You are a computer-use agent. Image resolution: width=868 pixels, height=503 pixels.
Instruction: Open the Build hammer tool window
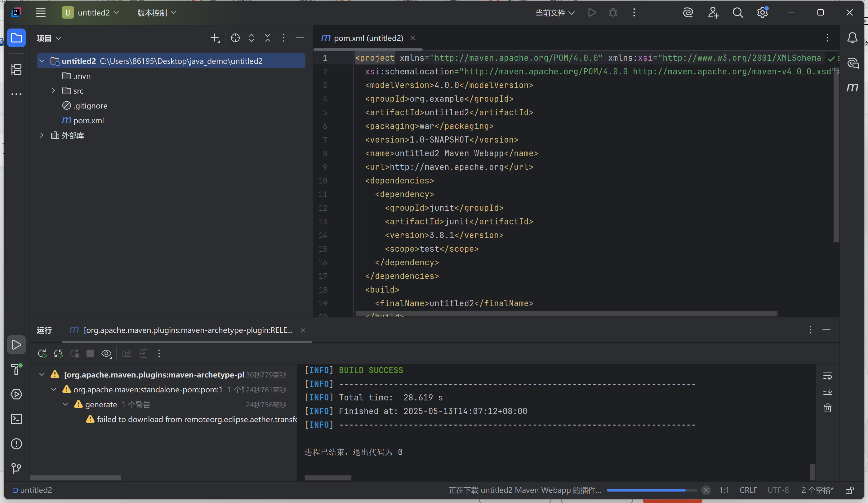pyautogui.click(x=16, y=369)
